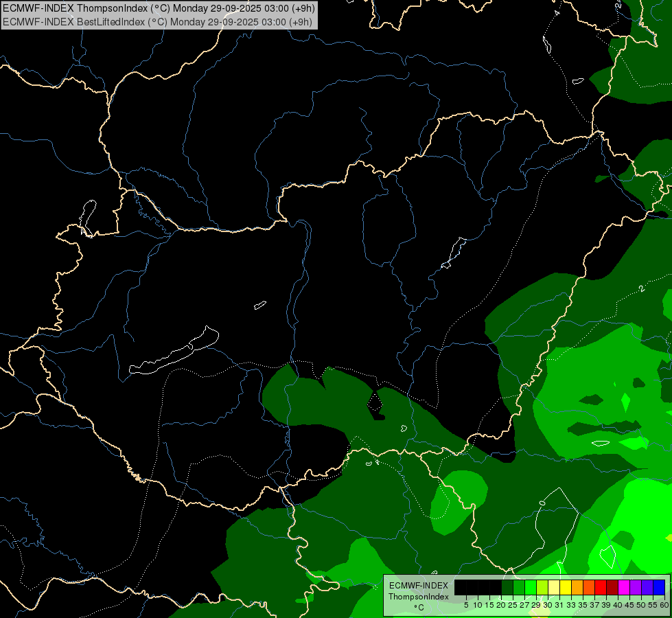Click legend tick value '30'
The width and height of the screenshot is (672, 618).
[548, 605]
